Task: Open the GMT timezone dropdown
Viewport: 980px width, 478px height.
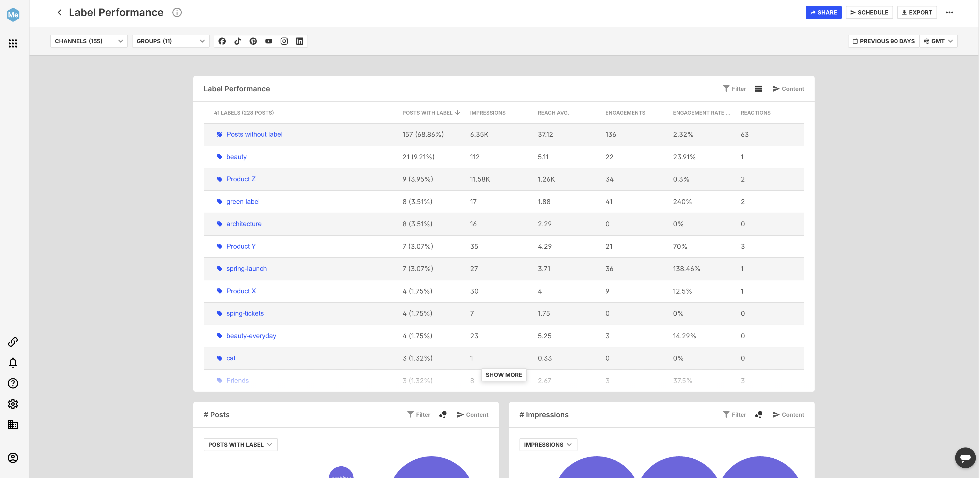Action: point(939,41)
